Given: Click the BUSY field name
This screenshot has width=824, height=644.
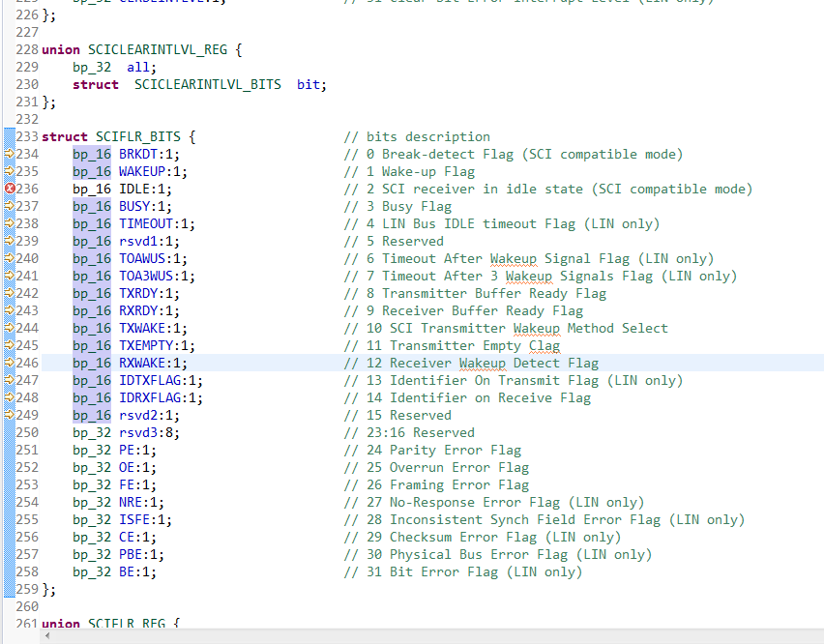Looking at the screenshot, I should [x=134, y=206].
